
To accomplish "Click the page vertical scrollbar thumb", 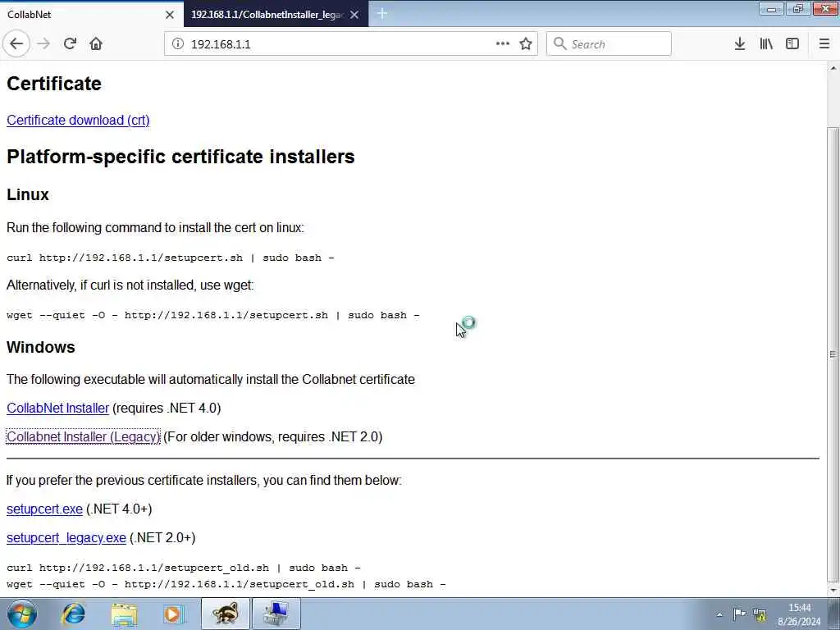I will click(x=833, y=354).
